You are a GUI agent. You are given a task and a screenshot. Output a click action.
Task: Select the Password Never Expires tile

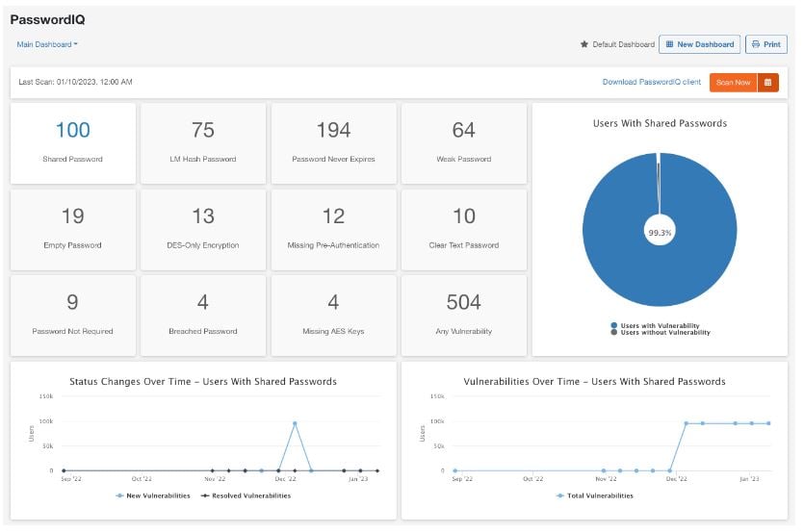click(333, 142)
